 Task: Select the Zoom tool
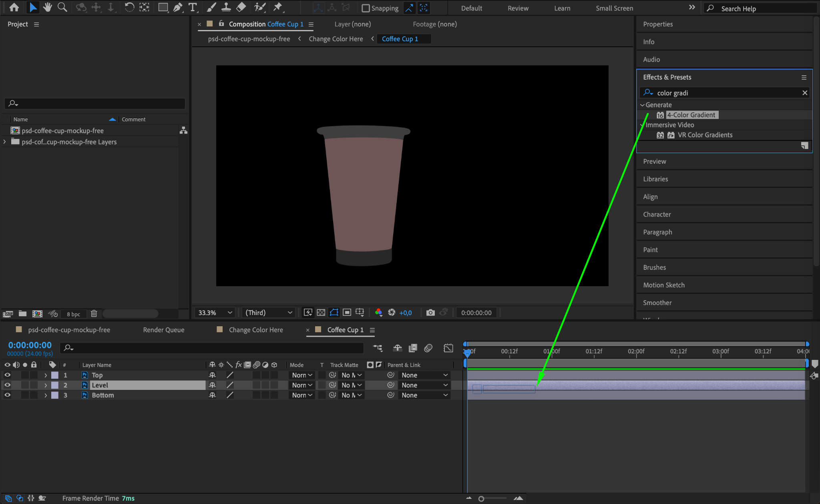(62, 7)
